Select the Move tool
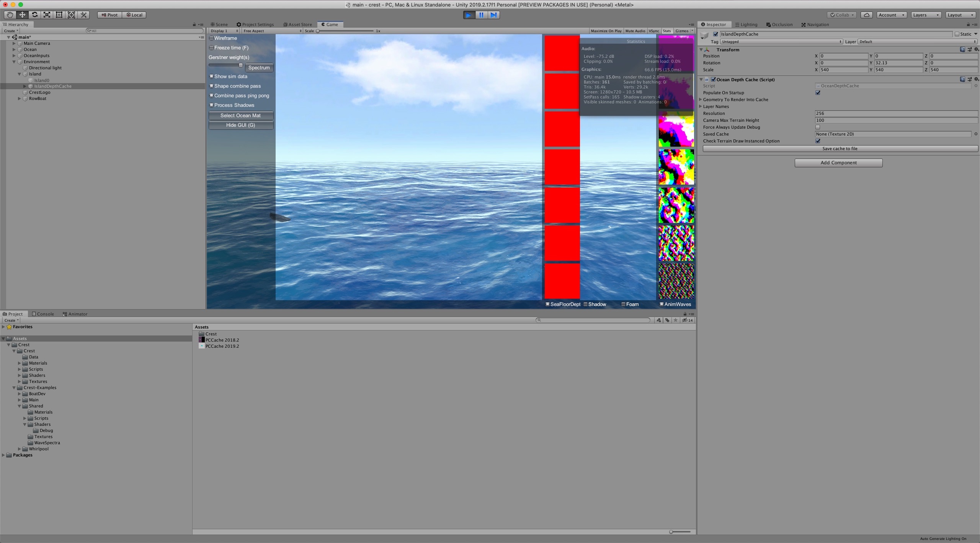 pos(22,15)
